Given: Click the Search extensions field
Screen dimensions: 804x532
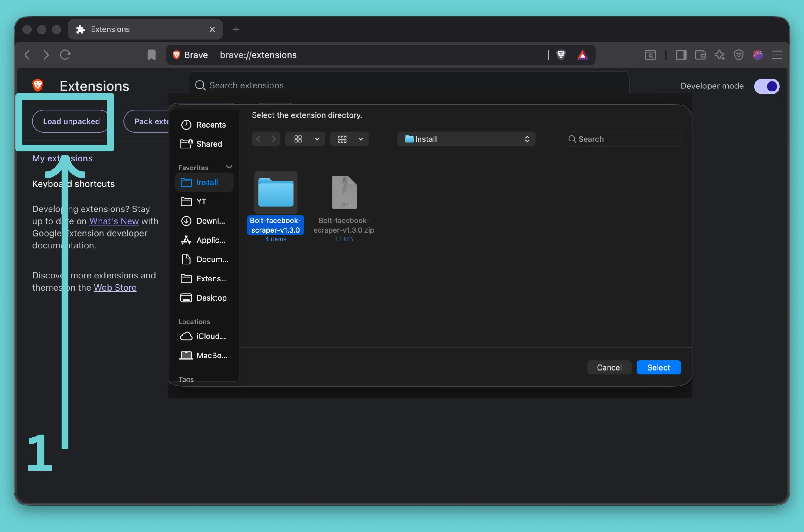Looking at the screenshot, I should point(408,85).
